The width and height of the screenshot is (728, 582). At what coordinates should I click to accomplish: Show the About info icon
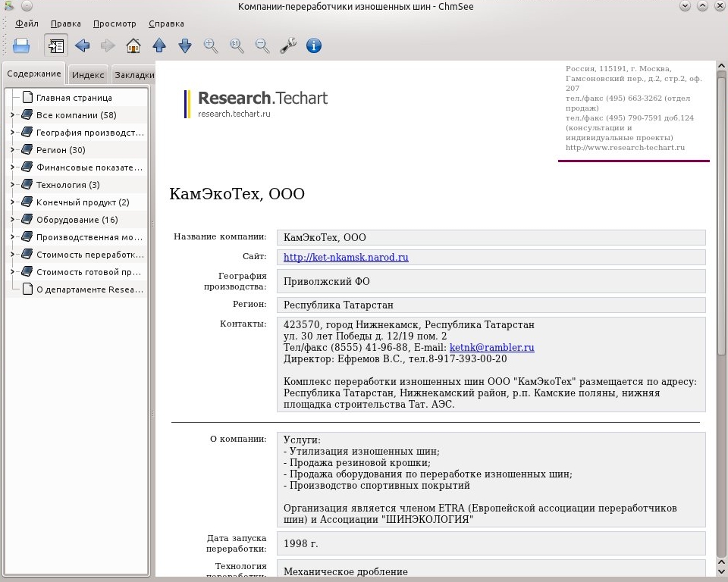pyautogui.click(x=314, y=45)
